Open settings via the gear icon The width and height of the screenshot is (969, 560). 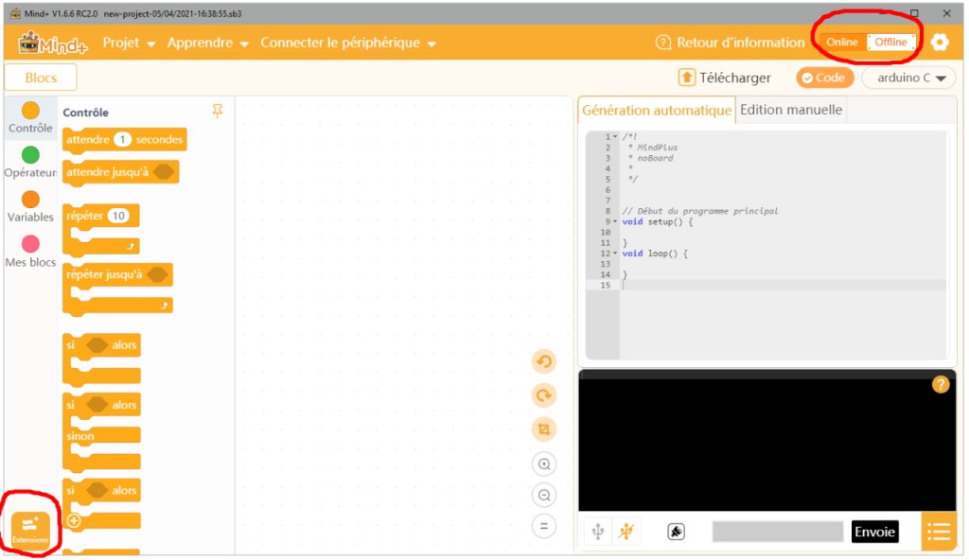(939, 43)
